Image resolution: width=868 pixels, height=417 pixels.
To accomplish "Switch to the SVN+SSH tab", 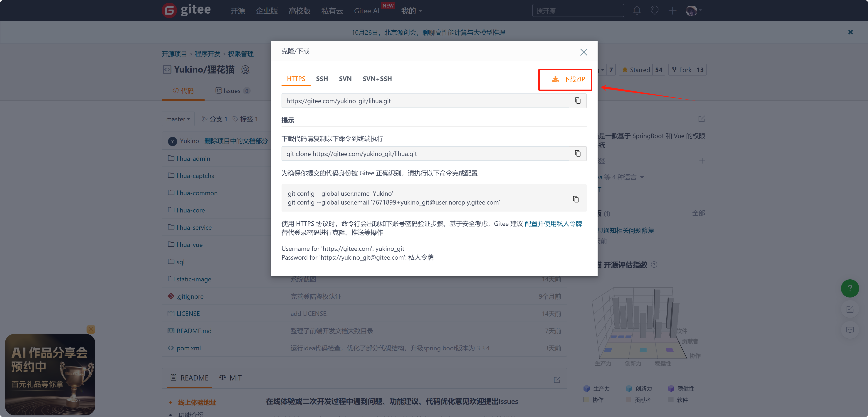I will (377, 79).
